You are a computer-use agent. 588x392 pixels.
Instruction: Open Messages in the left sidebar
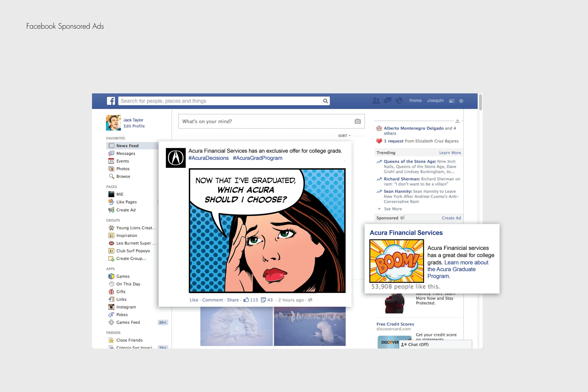click(126, 154)
